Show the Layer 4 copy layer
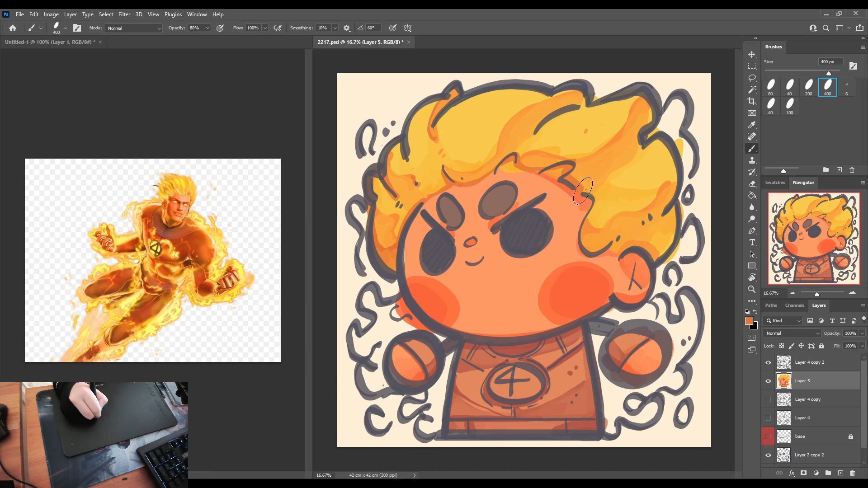The width and height of the screenshot is (868, 488). point(768,399)
